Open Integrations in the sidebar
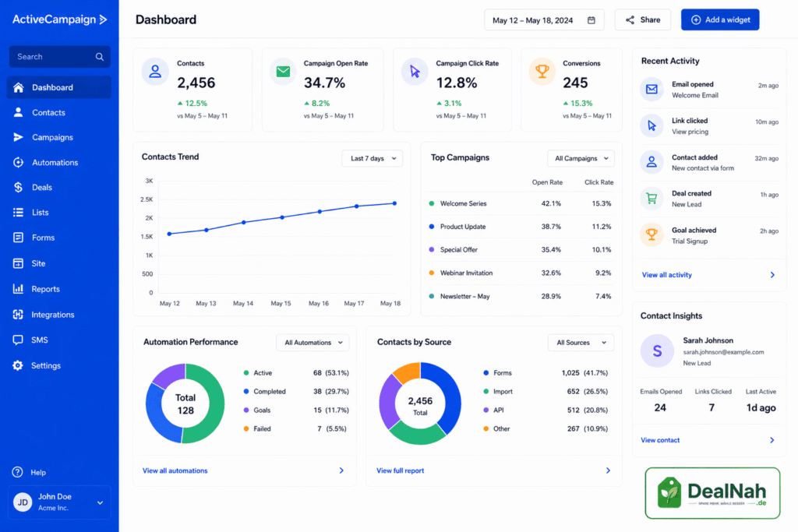This screenshot has height=532, width=798. pyautogui.click(x=59, y=315)
